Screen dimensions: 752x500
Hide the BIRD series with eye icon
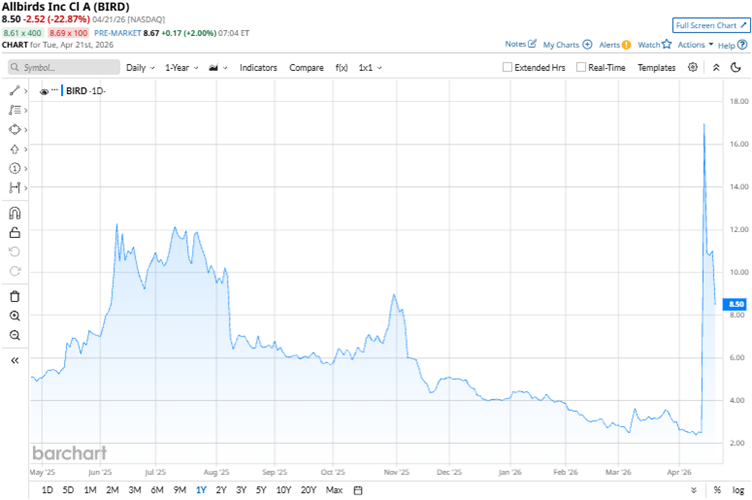pos(44,91)
